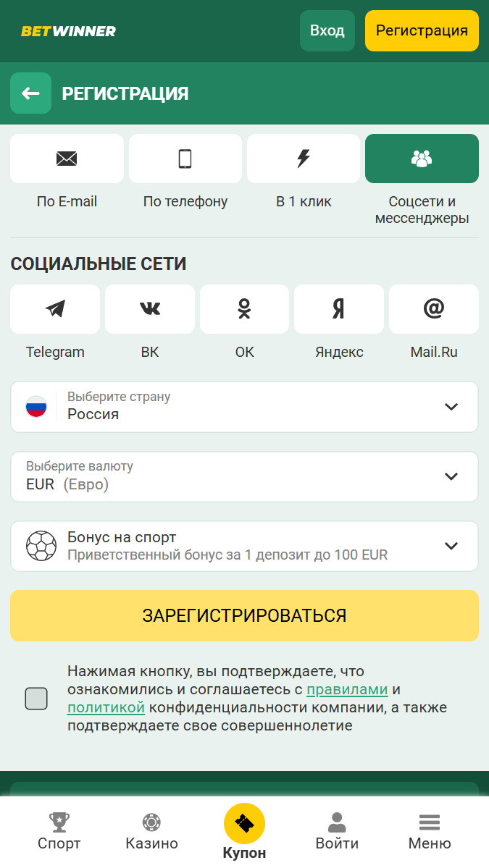Pick Яндекс for social registration

pos(338,308)
